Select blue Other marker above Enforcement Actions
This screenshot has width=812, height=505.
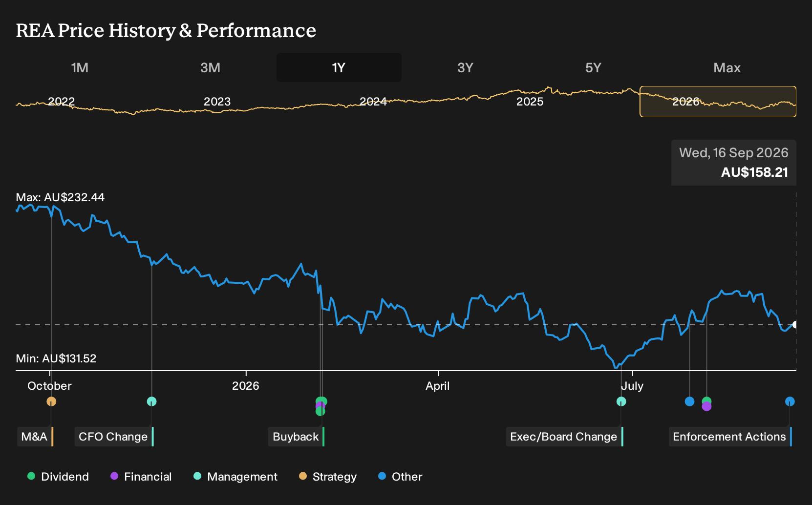pyautogui.click(x=790, y=401)
